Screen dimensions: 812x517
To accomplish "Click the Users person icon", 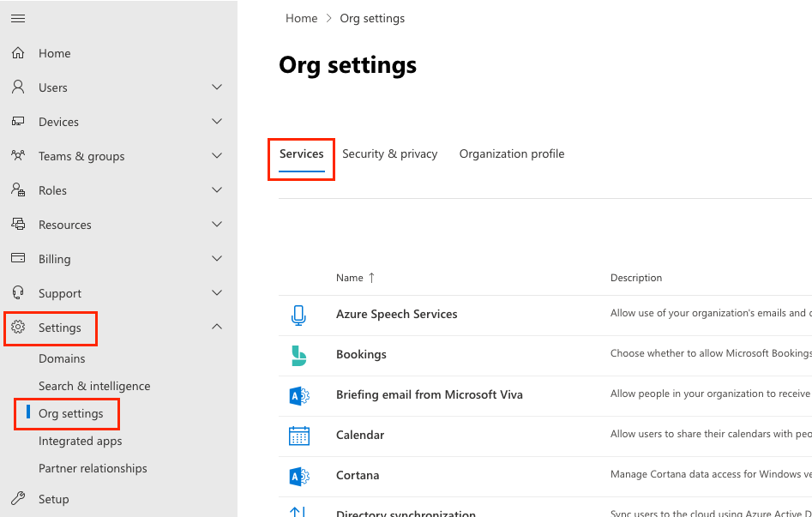I will [18, 87].
